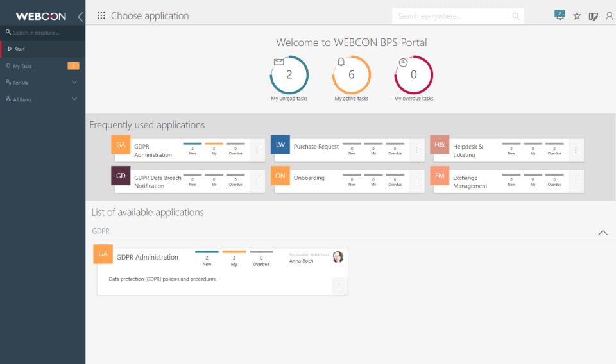Viewport: 616px width, 364px height.
Task: Open the notifications icon with the 2 badge
Action: coord(560,15)
